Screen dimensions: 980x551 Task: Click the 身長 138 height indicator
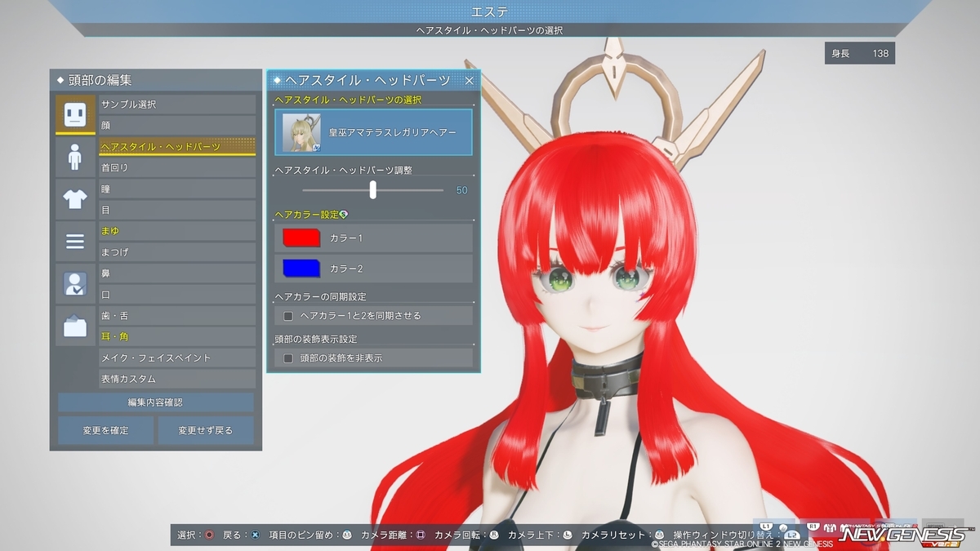(860, 53)
